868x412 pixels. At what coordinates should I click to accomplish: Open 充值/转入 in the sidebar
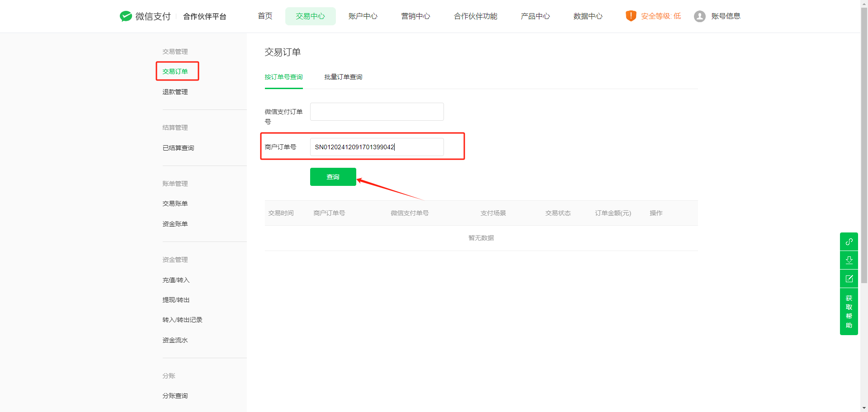pos(176,280)
